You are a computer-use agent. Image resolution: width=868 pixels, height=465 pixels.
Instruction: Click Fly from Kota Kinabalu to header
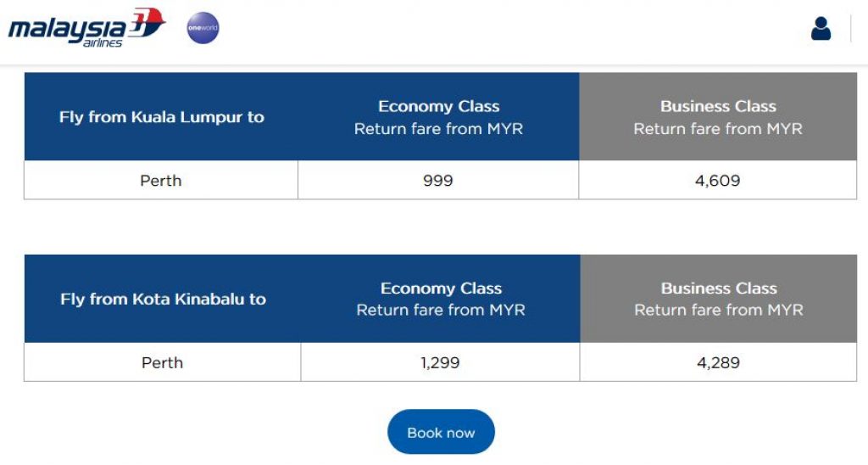164,299
